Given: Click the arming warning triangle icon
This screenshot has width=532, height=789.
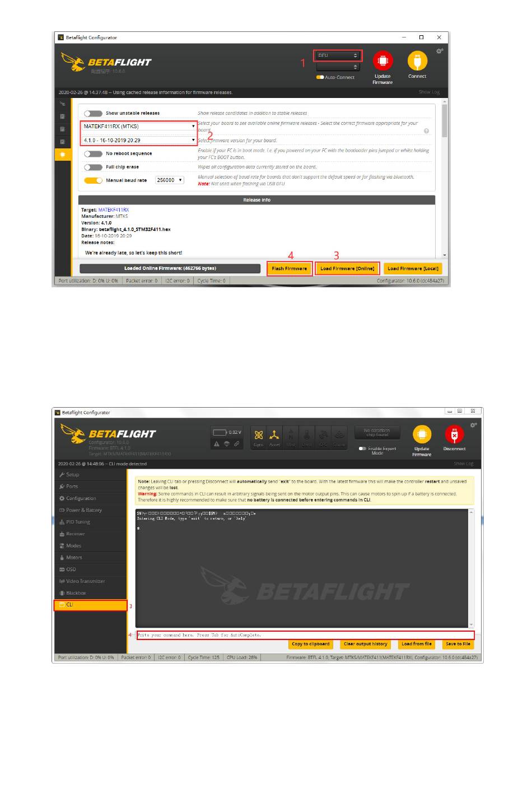Looking at the screenshot, I should pos(217,443).
